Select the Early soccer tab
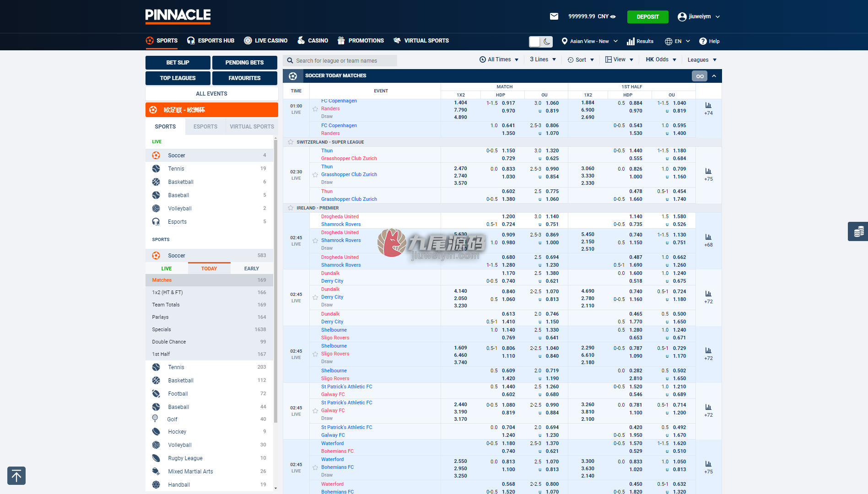 point(252,268)
